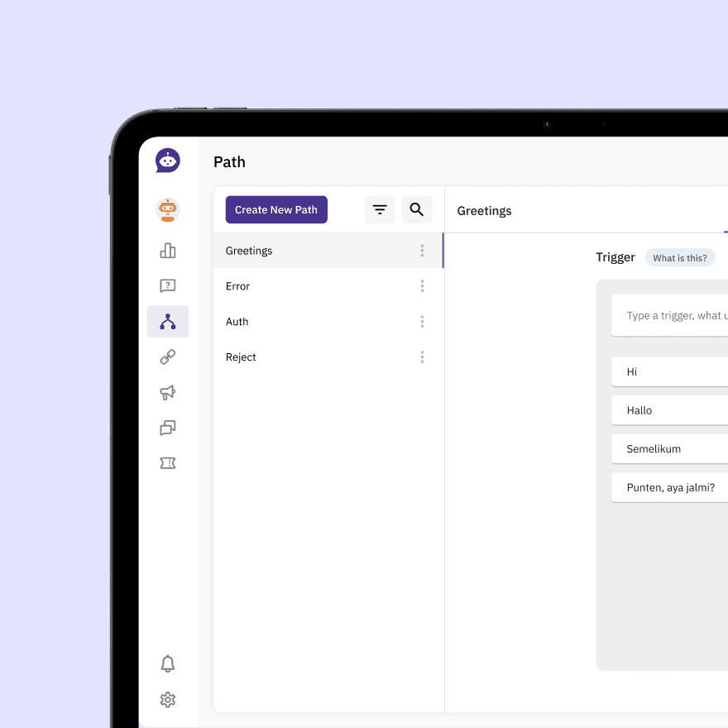
Task: Select the 'Hi' trigger entry
Action: (x=669, y=371)
